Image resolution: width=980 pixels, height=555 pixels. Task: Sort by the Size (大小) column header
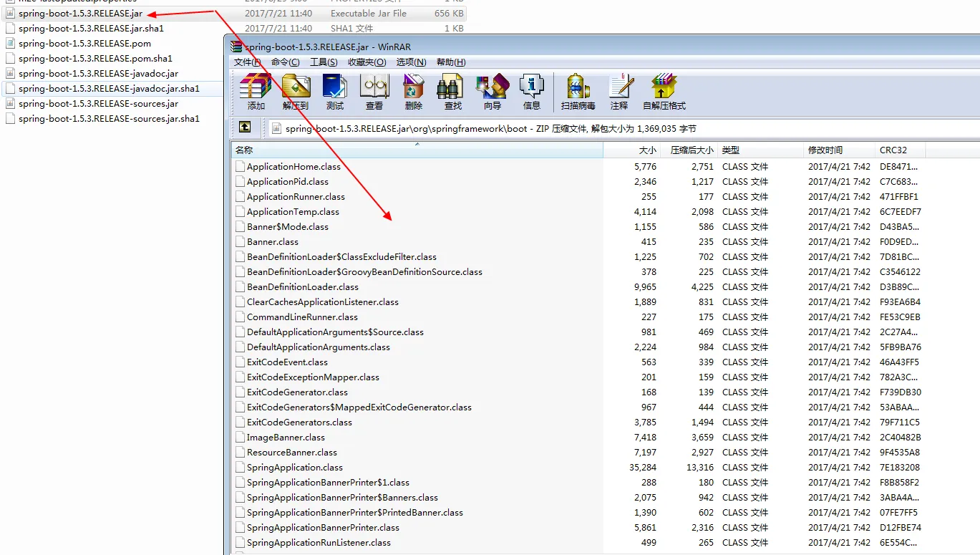click(x=632, y=150)
